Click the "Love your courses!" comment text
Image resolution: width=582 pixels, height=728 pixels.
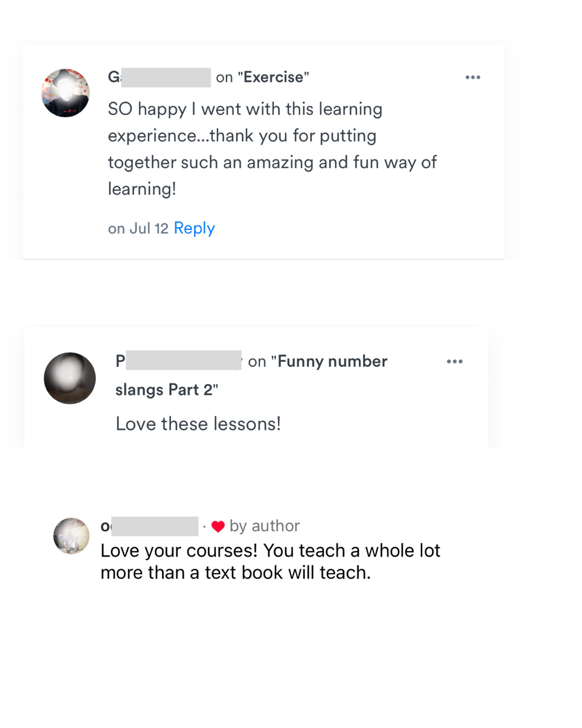click(x=270, y=561)
